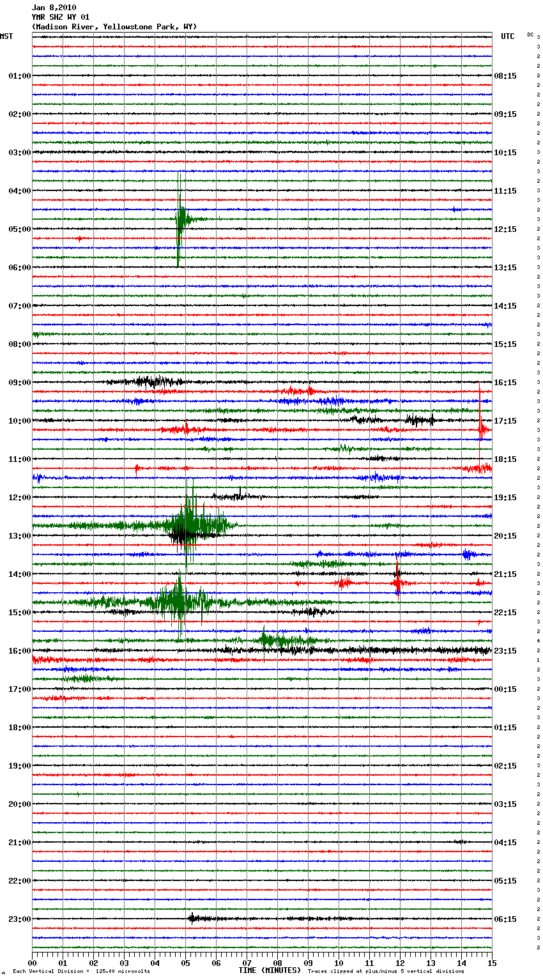Select the 14:00 MST row label
This screenshot has width=543, height=980.
click(x=19, y=574)
